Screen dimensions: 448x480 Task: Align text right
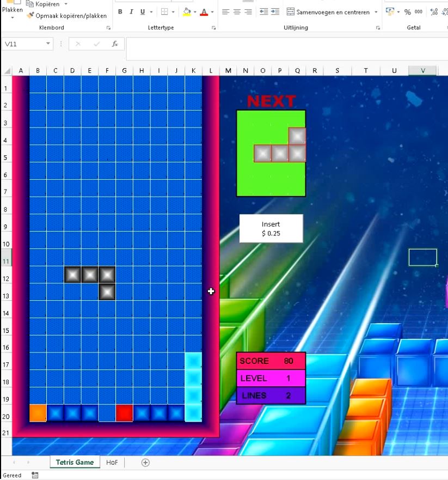pos(248,12)
